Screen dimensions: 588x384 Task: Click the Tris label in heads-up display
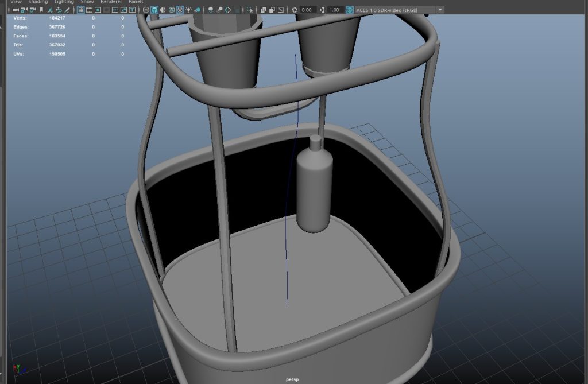(x=18, y=45)
